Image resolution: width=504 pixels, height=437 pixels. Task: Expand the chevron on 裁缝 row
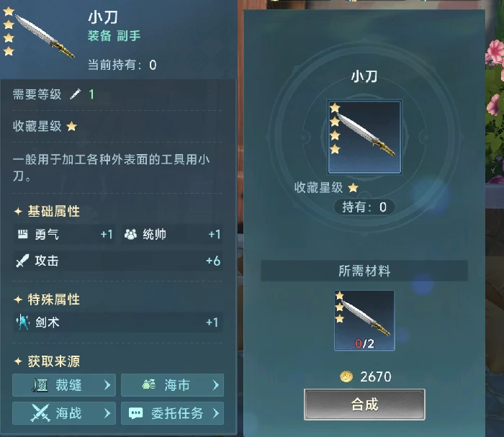(107, 385)
